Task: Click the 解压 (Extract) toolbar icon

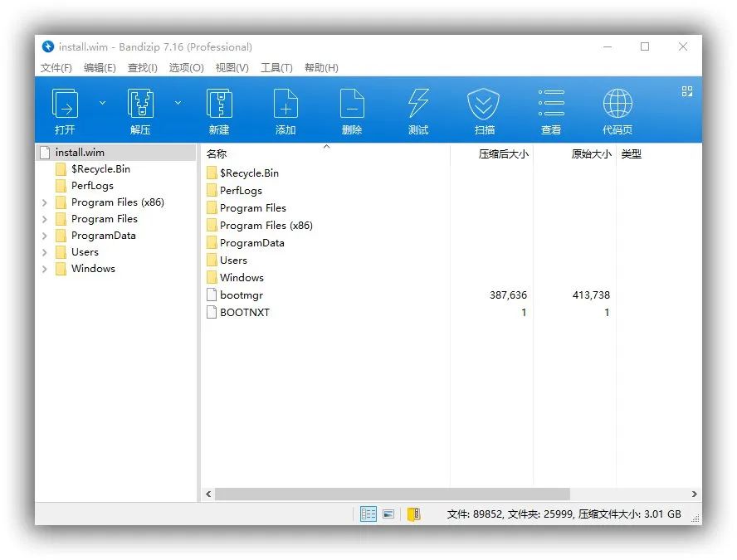Action: 140,105
